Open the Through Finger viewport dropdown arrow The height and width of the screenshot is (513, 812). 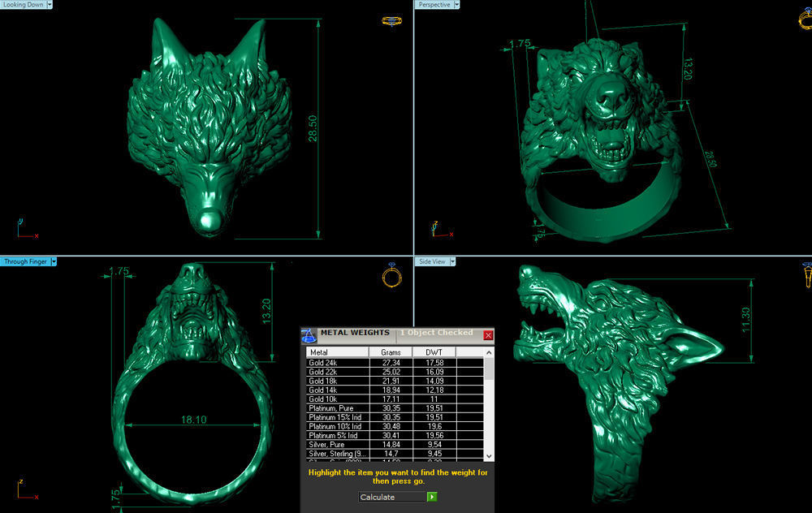[x=54, y=262]
